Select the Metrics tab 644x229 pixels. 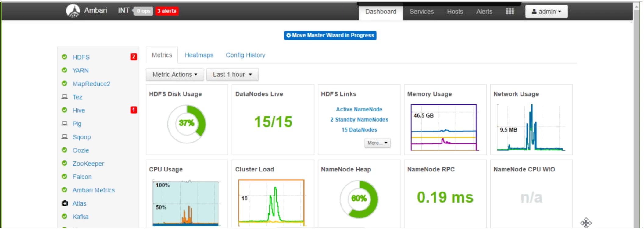point(162,55)
